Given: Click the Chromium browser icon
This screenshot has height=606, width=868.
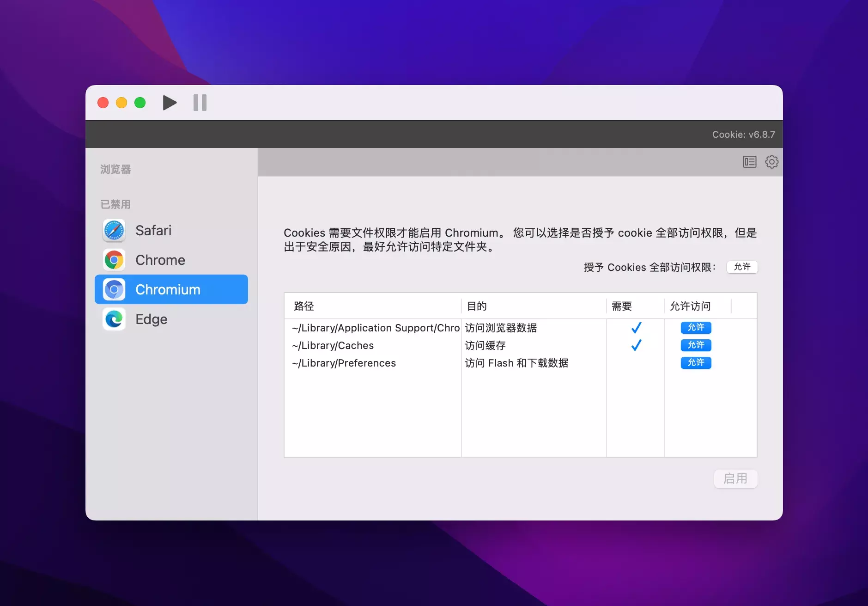Looking at the screenshot, I should coord(114,289).
